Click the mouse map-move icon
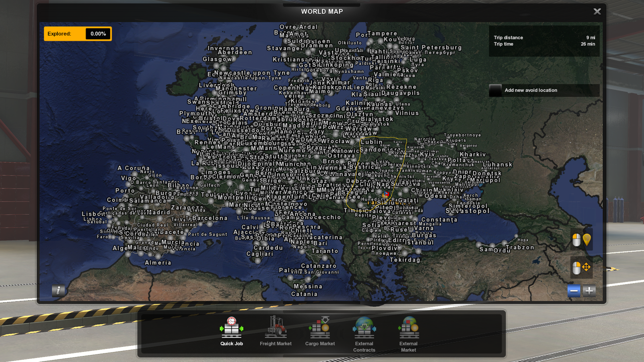 click(x=581, y=267)
